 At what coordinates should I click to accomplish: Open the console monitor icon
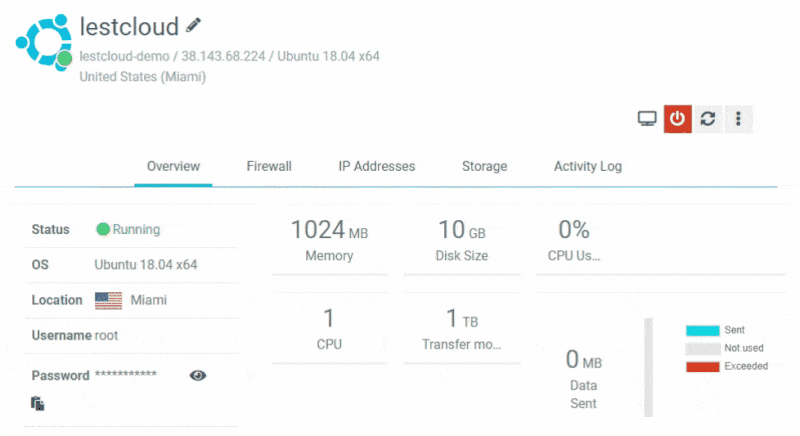[647, 119]
